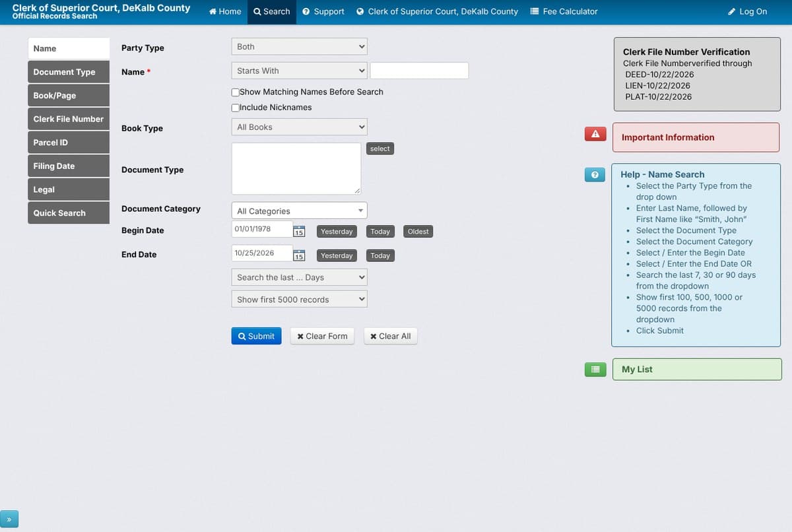
Task: Click the Clear All button
Action: 391,336
